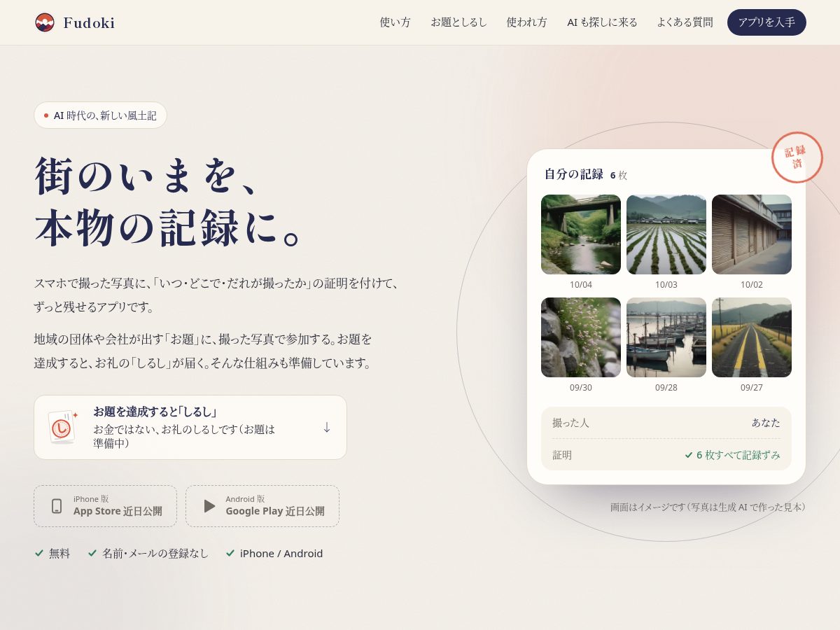This screenshot has height=630, width=840.
Task: Click the AI 時代の、新しい風土記 badge
Action: [100, 115]
